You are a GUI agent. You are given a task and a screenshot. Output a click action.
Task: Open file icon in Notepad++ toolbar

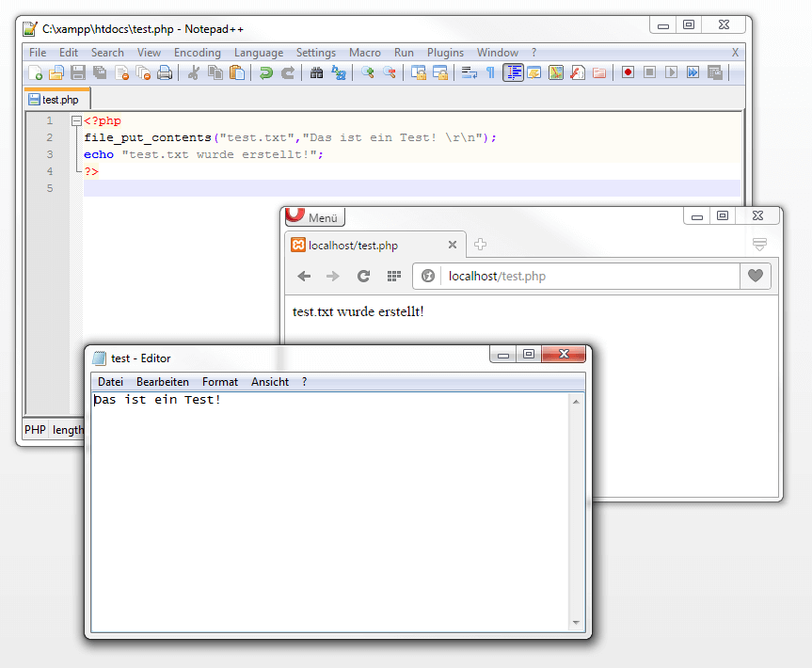pyautogui.click(x=56, y=72)
